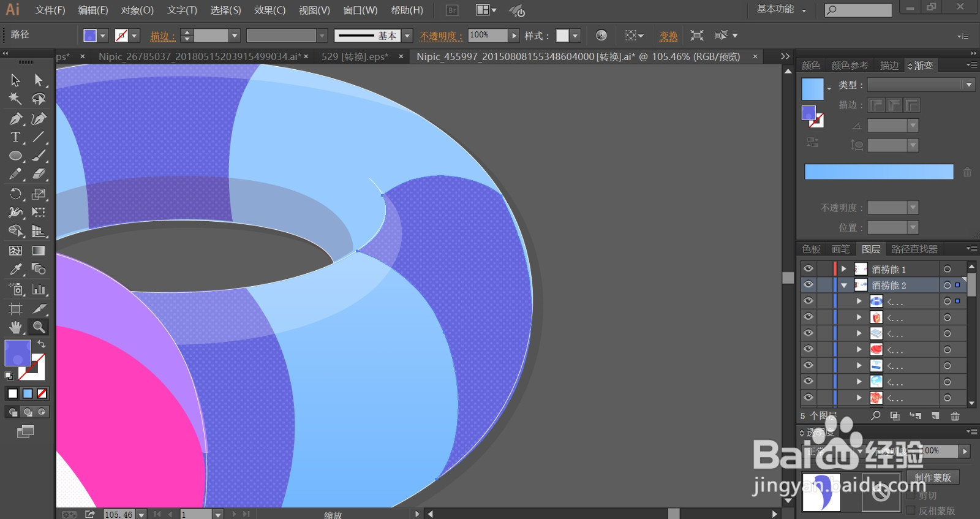
Task: Open the 对象(O) menu
Action: pos(137,10)
